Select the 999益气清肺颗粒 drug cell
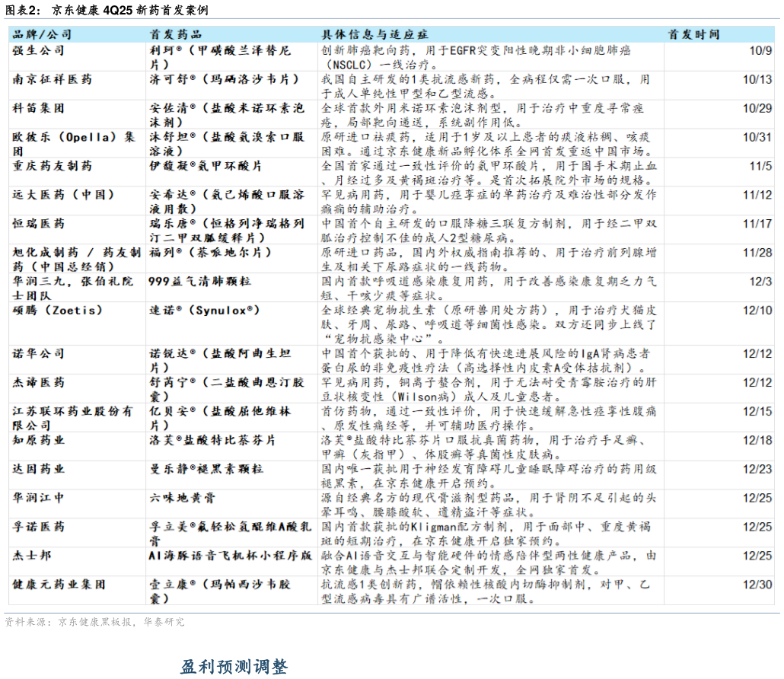784x679 pixels. tap(199, 282)
